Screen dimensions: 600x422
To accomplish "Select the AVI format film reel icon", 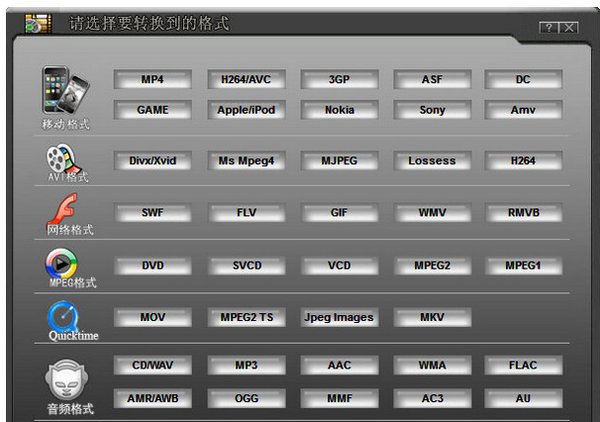I will [x=64, y=158].
